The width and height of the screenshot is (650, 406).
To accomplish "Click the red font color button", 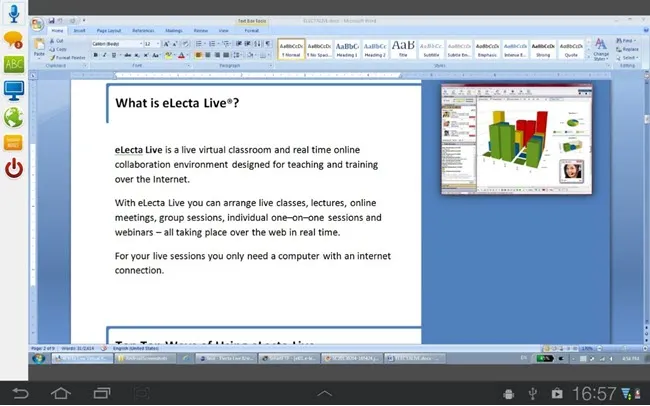I will [x=181, y=55].
